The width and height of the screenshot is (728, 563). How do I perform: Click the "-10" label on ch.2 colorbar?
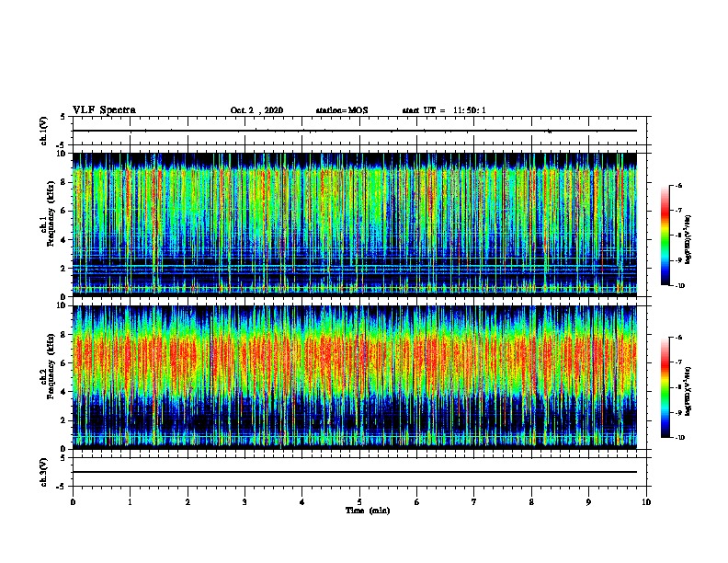click(x=679, y=438)
